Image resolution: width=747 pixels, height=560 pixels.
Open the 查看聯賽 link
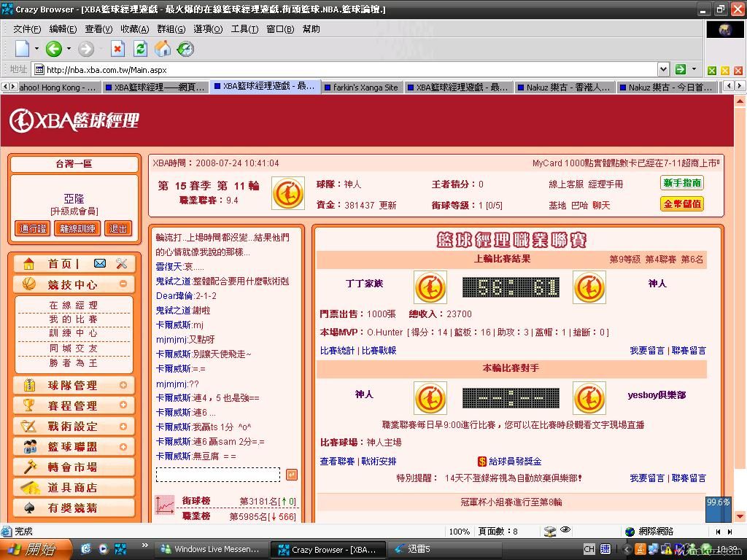[x=337, y=462]
